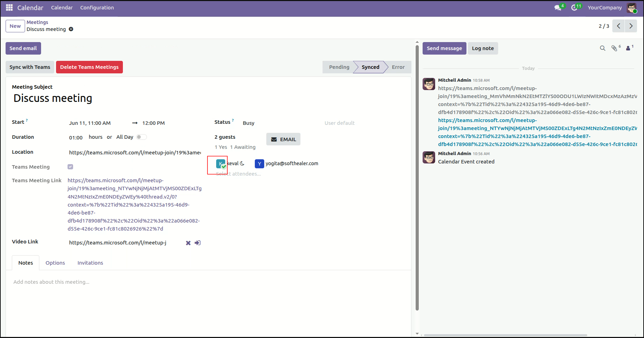Open the Calendar menu
644x338 pixels.
click(x=62, y=8)
